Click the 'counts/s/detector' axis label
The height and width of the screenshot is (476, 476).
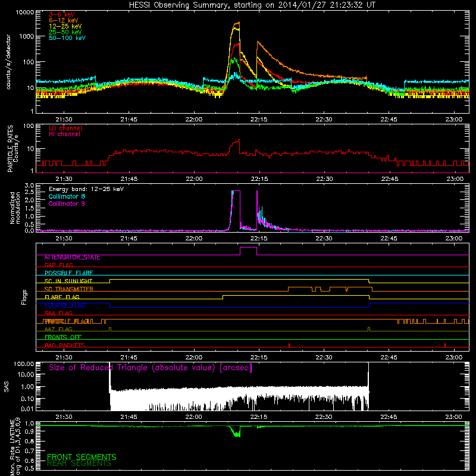(x=8, y=62)
